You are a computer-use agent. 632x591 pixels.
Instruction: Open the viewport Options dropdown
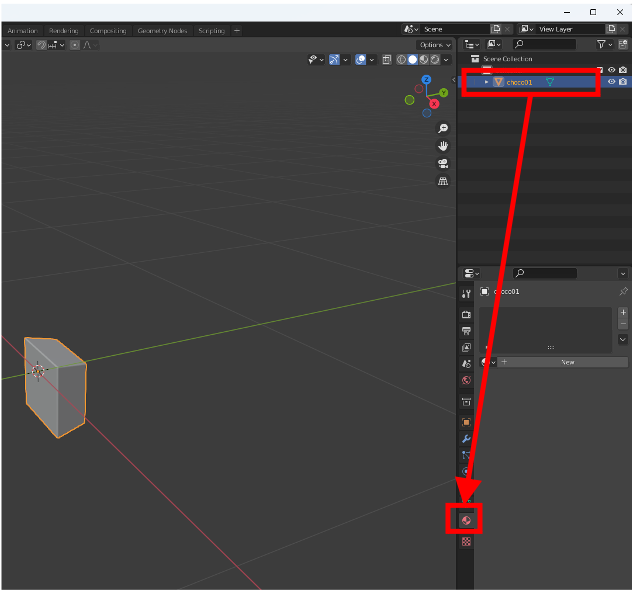(434, 45)
